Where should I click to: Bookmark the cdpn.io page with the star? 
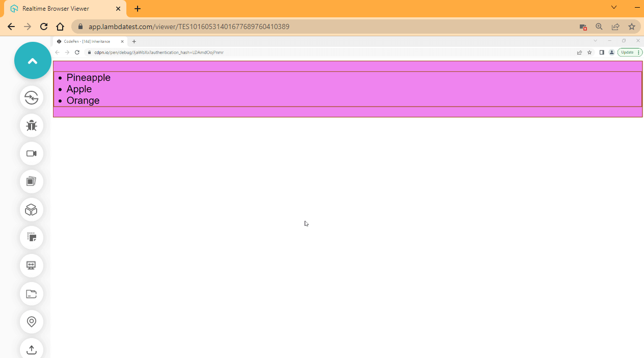[x=589, y=52]
